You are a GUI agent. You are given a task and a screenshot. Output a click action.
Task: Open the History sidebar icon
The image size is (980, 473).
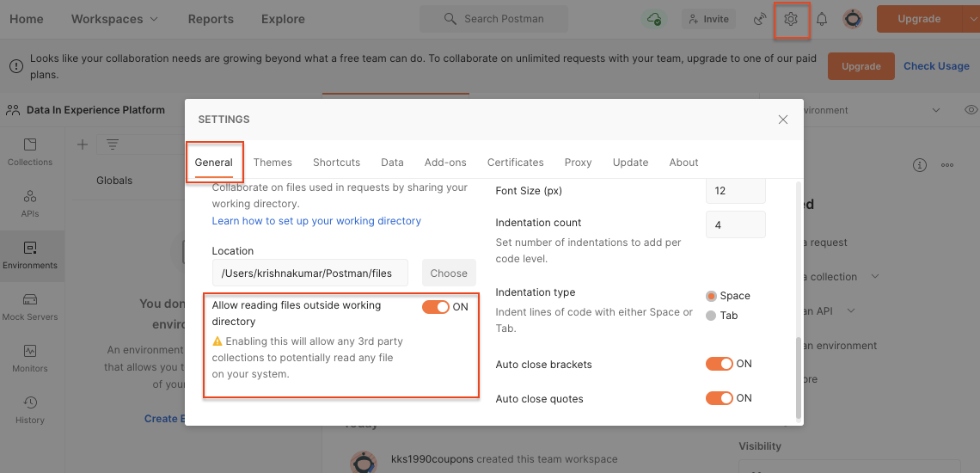pos(30,409)
